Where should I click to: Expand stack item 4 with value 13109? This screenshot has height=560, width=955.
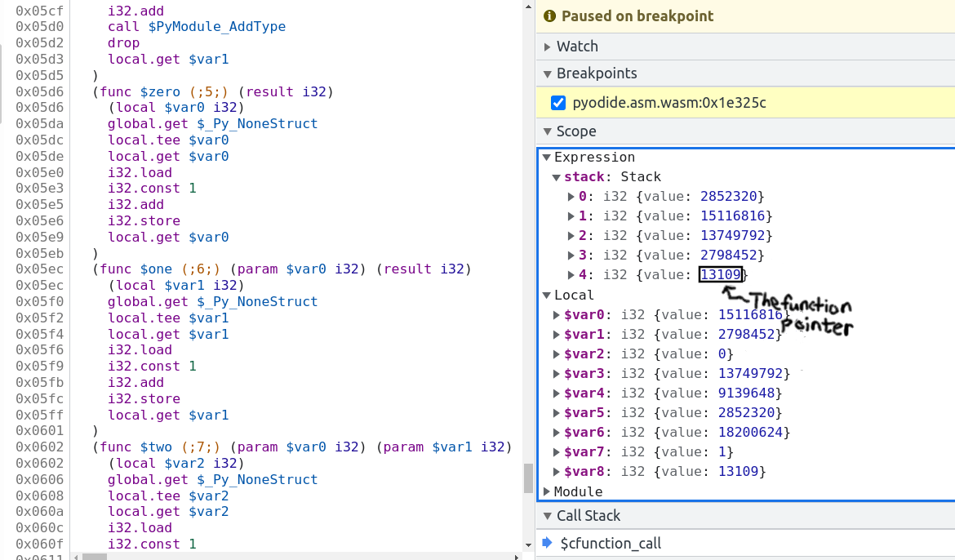(571, 275)
